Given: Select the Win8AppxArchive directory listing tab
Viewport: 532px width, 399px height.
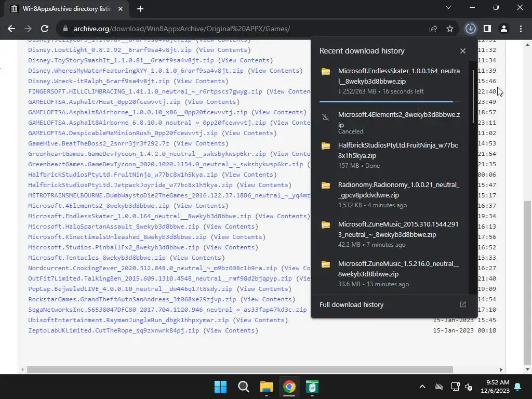Looking at the screenshot, I should 66,9.
